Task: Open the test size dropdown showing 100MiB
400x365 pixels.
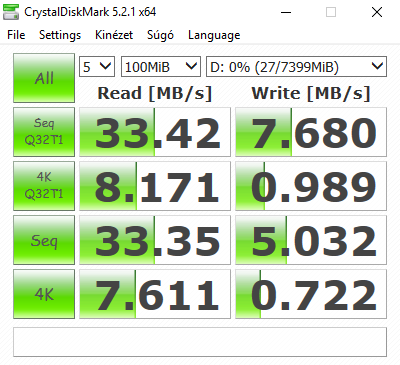Action: point(161,67)
